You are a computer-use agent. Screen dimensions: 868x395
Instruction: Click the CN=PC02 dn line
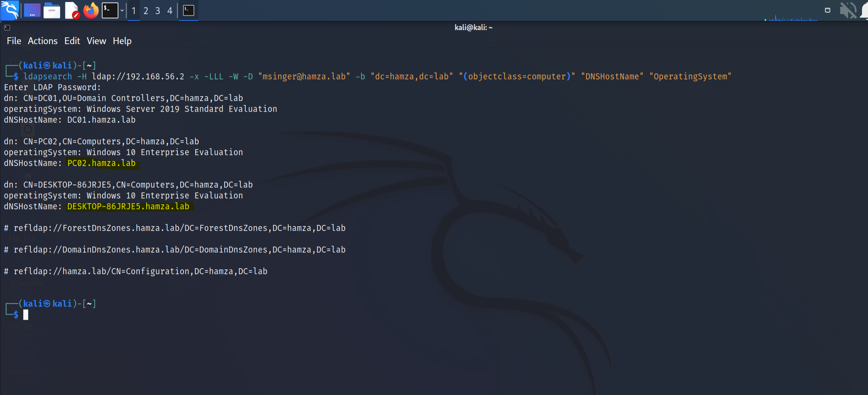pos(101,141)
